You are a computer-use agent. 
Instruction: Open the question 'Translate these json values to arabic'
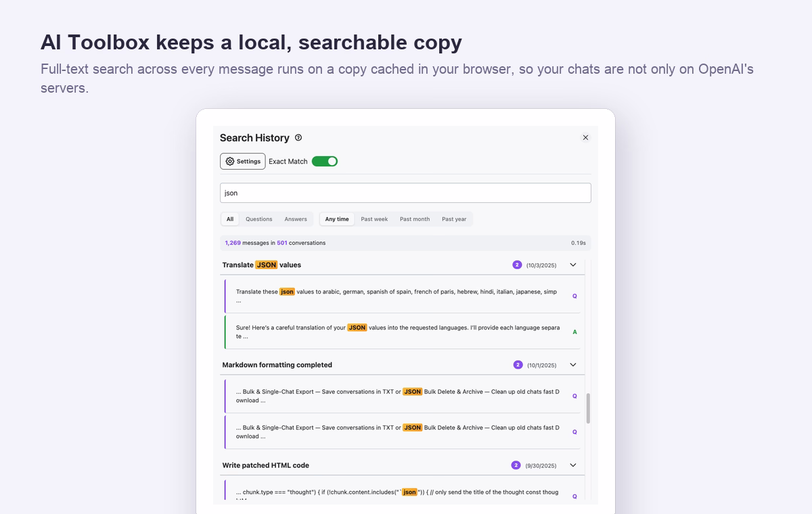(x=403, y=296)
